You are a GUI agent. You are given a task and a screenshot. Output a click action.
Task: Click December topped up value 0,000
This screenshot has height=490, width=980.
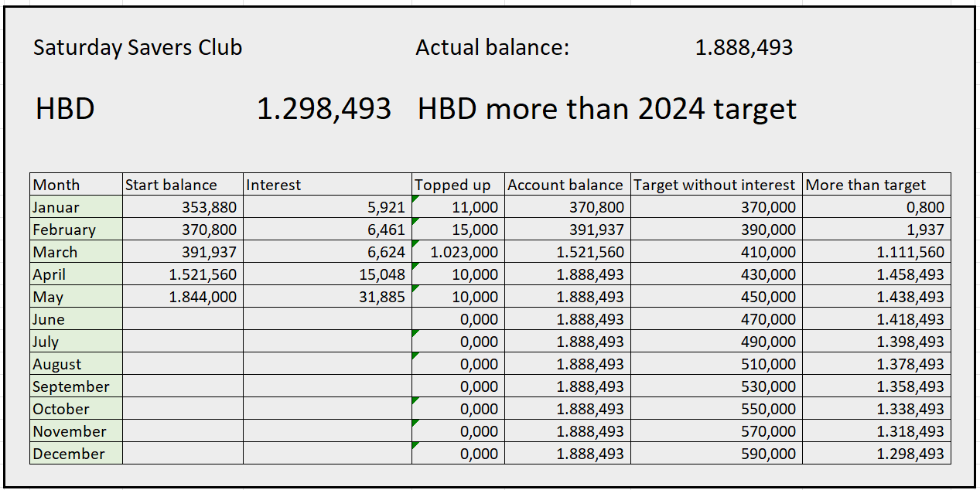click(458, 453)
